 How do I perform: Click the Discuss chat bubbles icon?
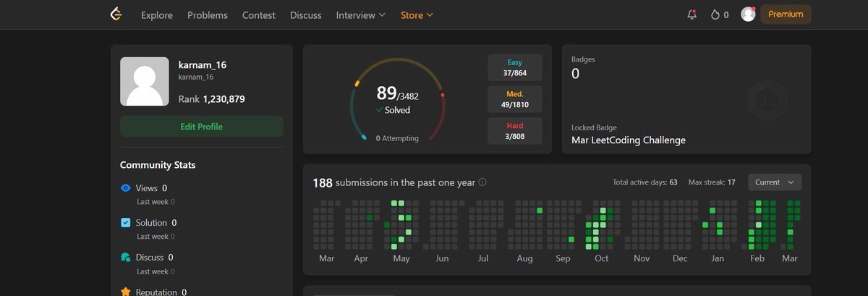click(x=125, y=258)
